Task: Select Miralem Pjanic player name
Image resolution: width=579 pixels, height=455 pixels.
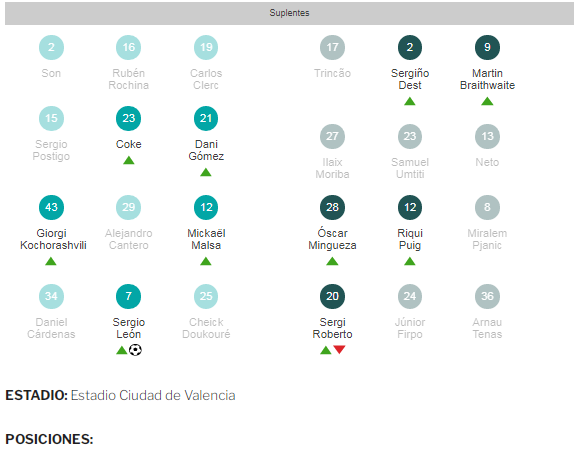Action: [487, 239]
